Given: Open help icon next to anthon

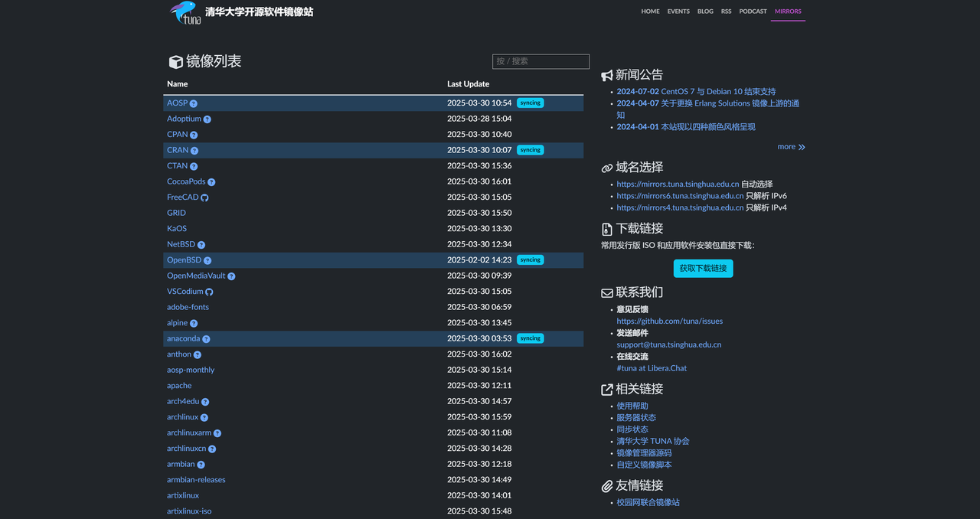Looking at the screenshot, I should [198, 354].
